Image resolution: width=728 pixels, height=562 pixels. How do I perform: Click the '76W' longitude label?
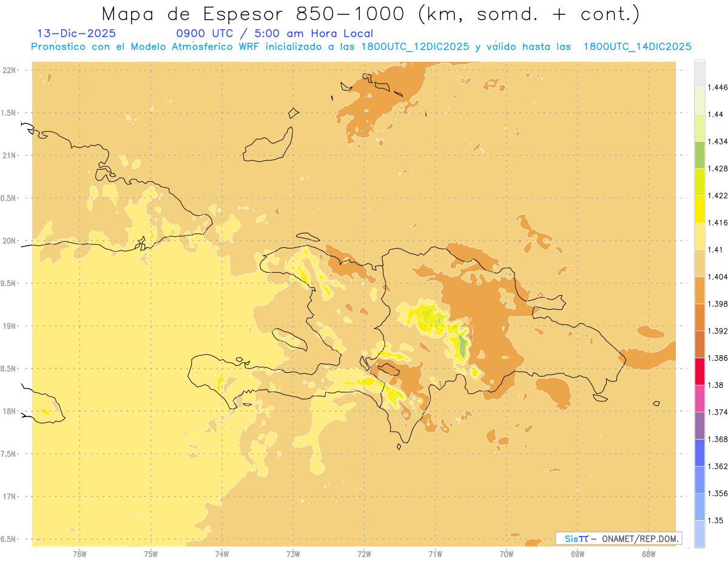[79, 554]
